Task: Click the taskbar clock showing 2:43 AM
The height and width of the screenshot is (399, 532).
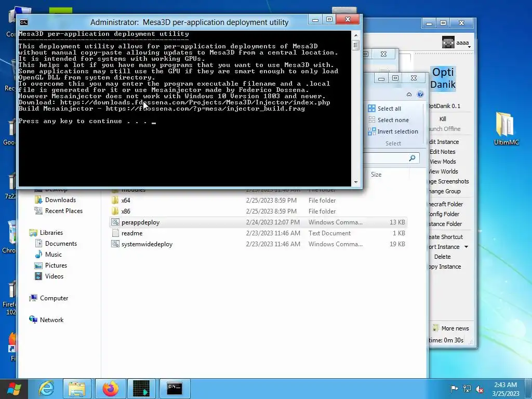Action: tap(506, 389)
